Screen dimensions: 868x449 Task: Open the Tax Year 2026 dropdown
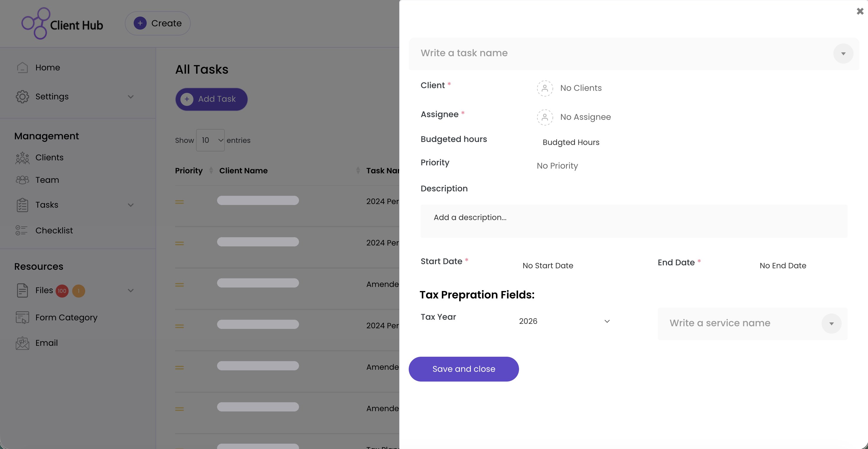tap(564, 321)
